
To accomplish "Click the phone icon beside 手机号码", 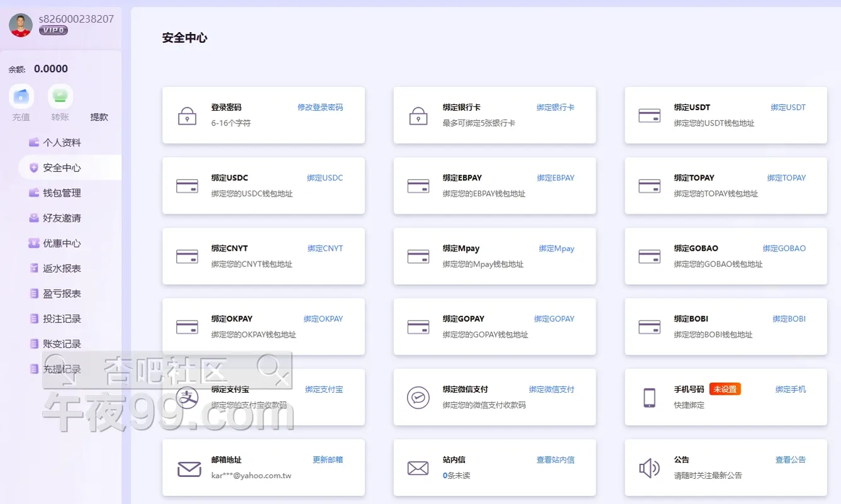I will click(x=649, y=397).
